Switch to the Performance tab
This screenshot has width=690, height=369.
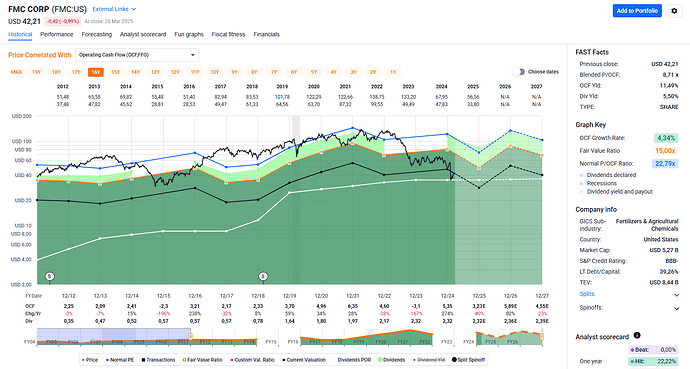coord(57,34)
